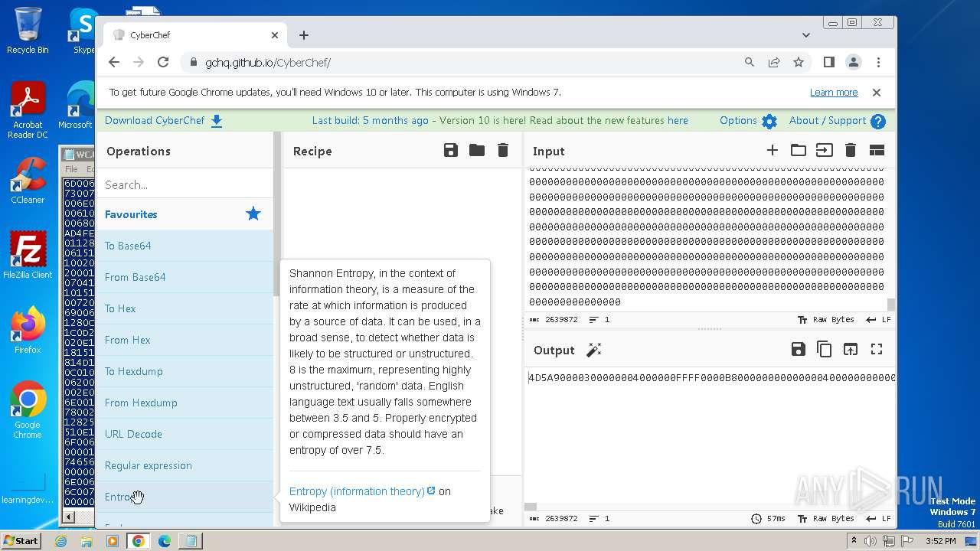Click the operations Search field
The width and height of the screenshot is (980, 551).
point(185,184)
